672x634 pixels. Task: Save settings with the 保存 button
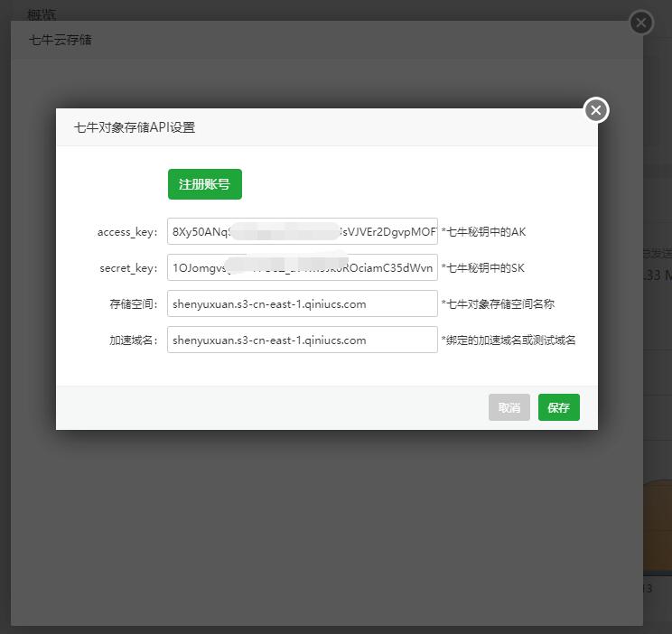559,407
